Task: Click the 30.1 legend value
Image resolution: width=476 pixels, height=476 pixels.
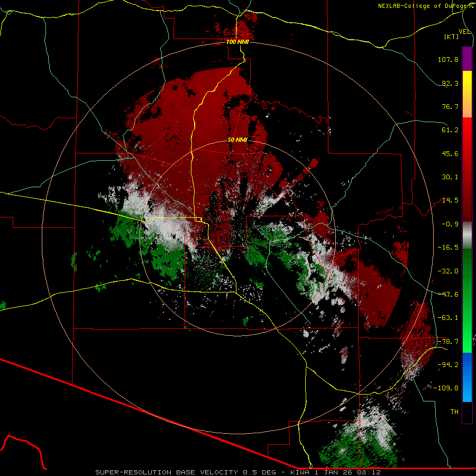Action: (450, 177)
